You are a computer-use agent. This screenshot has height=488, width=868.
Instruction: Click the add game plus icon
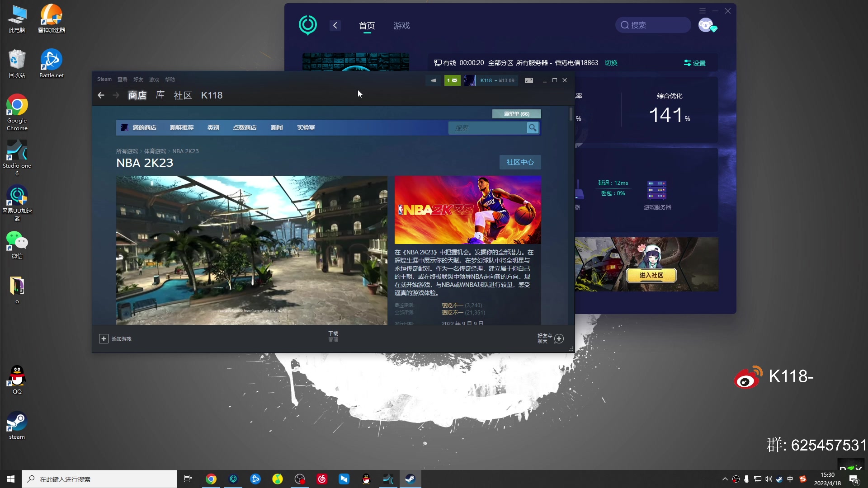(x=104, y=339)
